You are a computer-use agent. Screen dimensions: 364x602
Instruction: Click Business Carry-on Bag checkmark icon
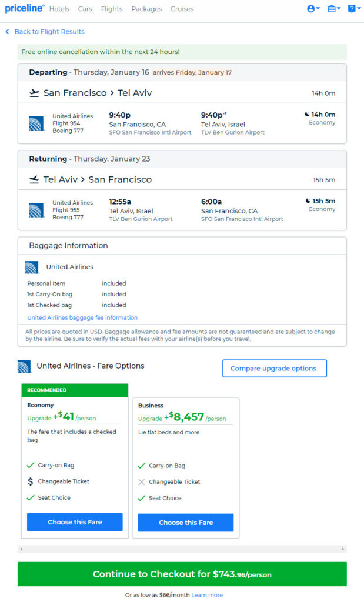tap(142, 466)
